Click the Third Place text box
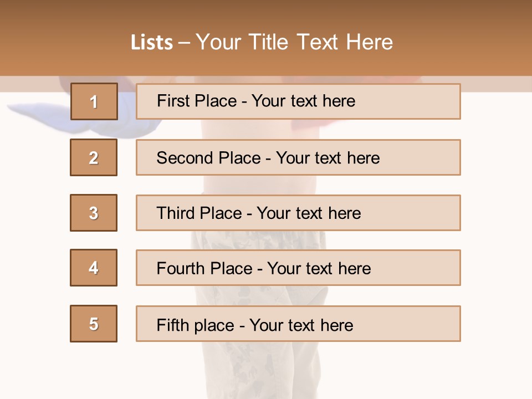The image size is (532, 399). tap(298, 213)
